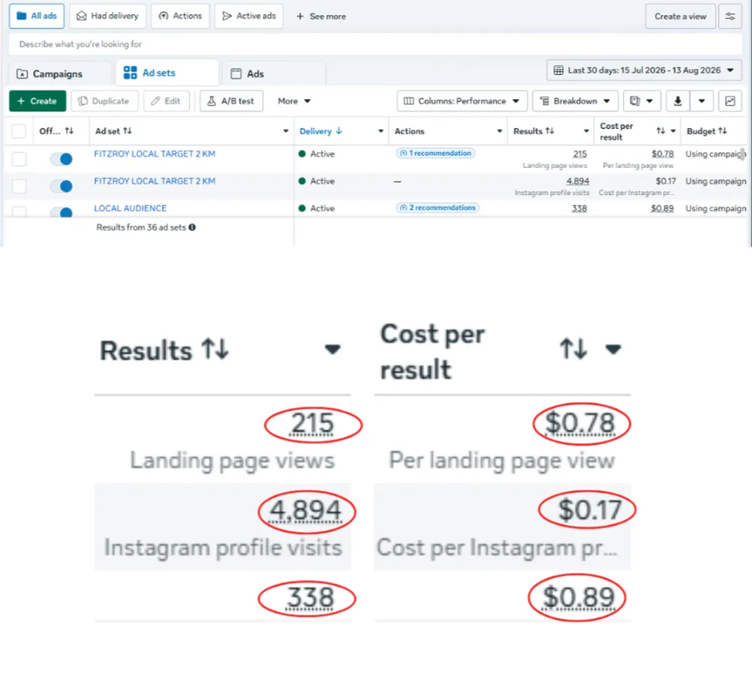Screen dimensions: 752x700
Task: Click the Edit pencil button
Action: pos(167,101)
